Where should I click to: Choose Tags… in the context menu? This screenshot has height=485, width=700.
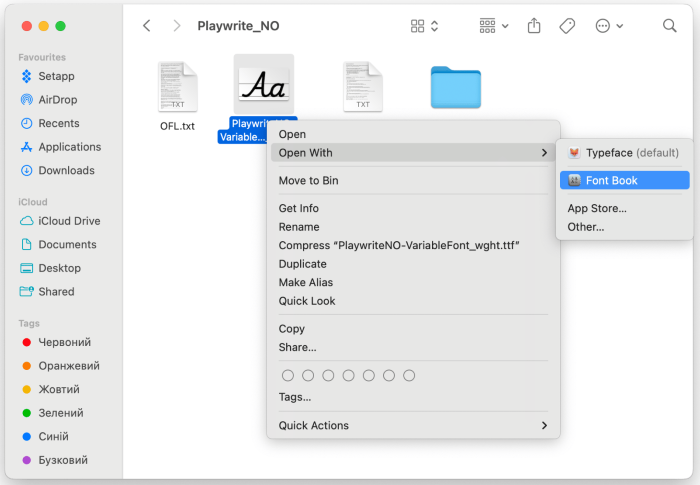413,397
